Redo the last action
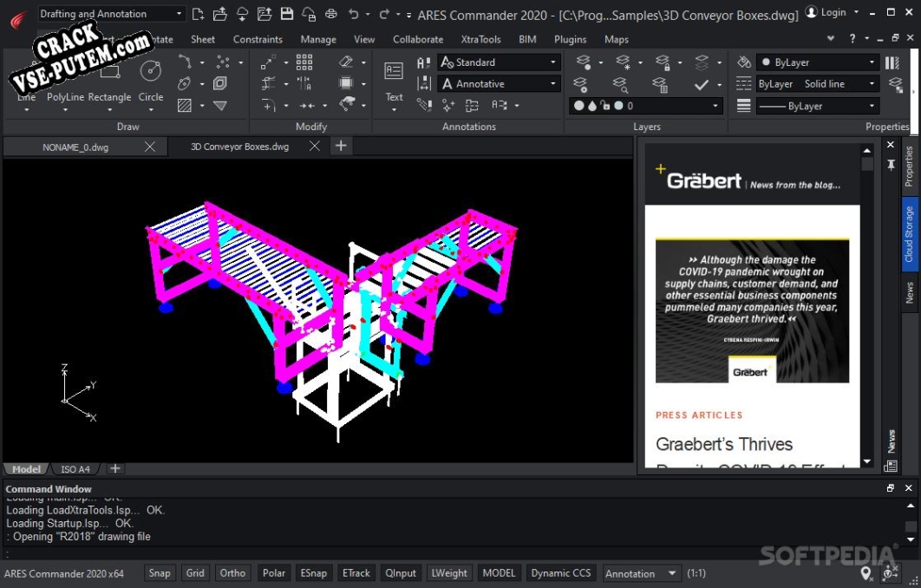The height and width of the screenshot is (588, 921). [x=384, y=14]
